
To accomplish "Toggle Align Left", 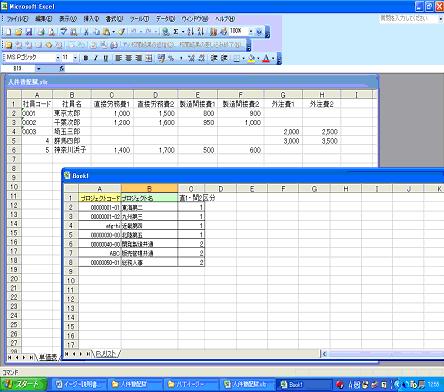I will (x=118, y=58).
